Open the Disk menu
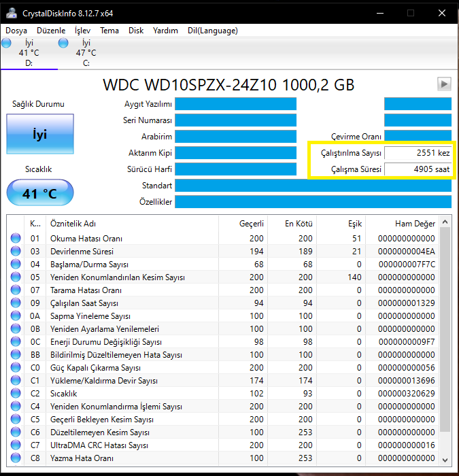This screenshot has width=459, height=476. [136, 31]
